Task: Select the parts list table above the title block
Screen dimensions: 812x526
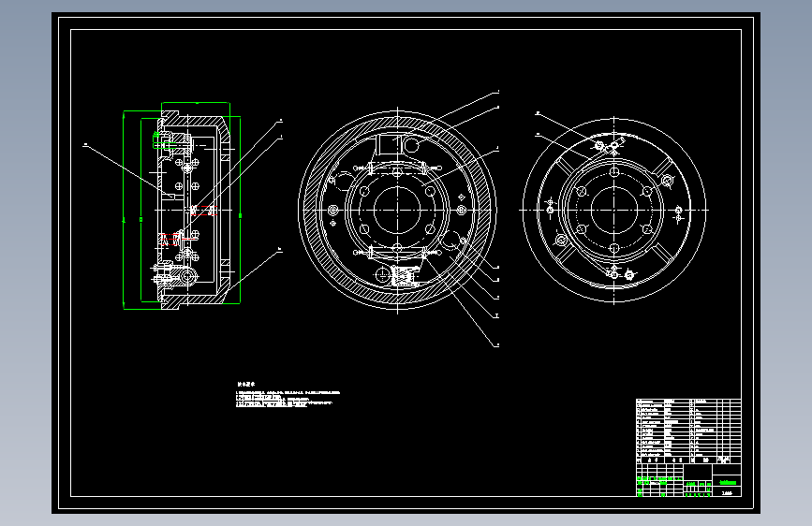Action: pyautogui.click(x=688, y=431)
